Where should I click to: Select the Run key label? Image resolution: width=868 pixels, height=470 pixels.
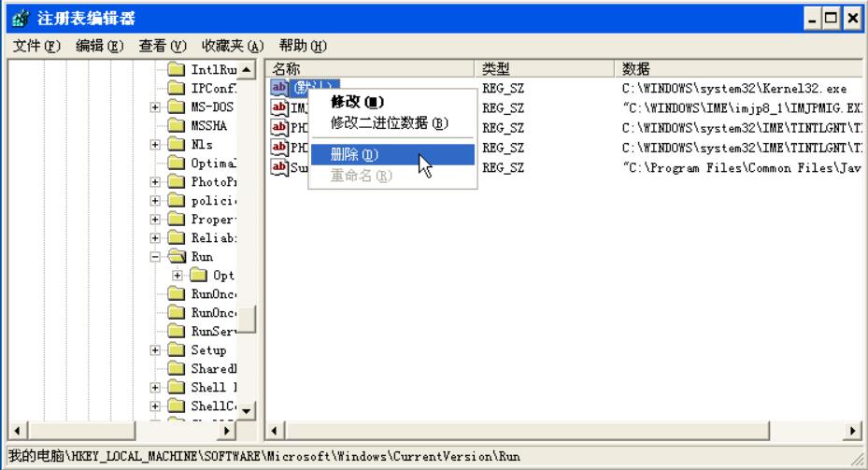click(x=202, y=257)
